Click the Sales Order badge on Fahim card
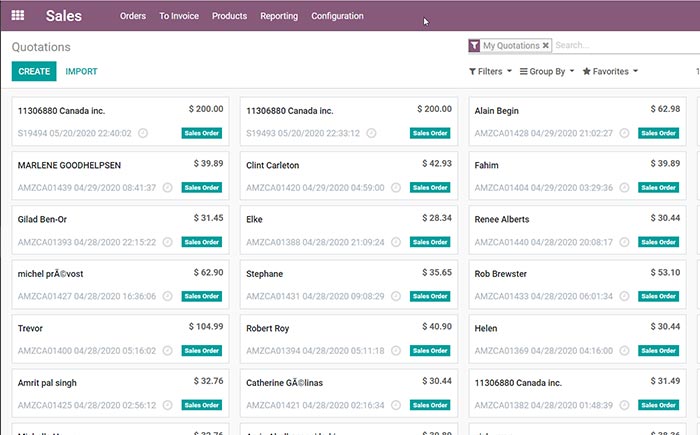This screenshot has width=700, height=435. (659, 187)
